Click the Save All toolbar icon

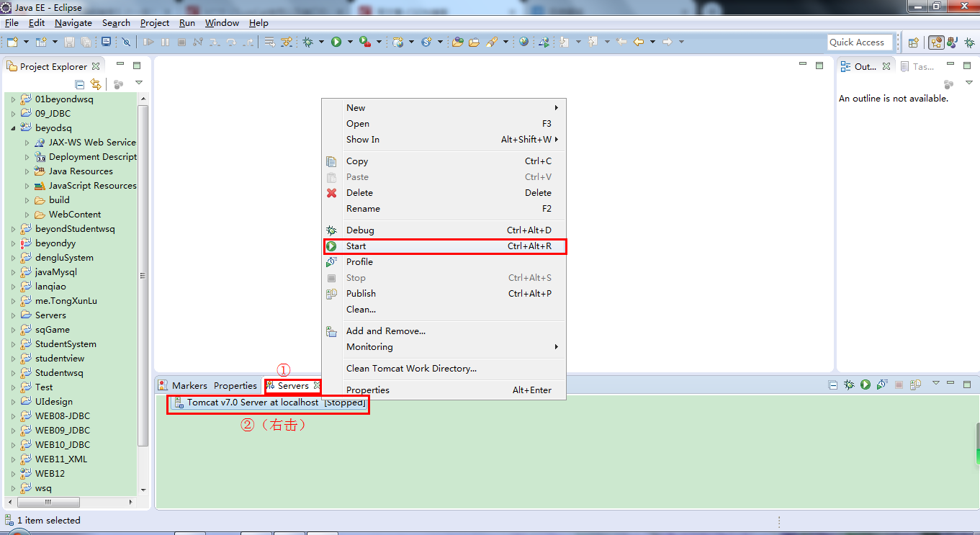pyautogui.click(x=86, y=42)
